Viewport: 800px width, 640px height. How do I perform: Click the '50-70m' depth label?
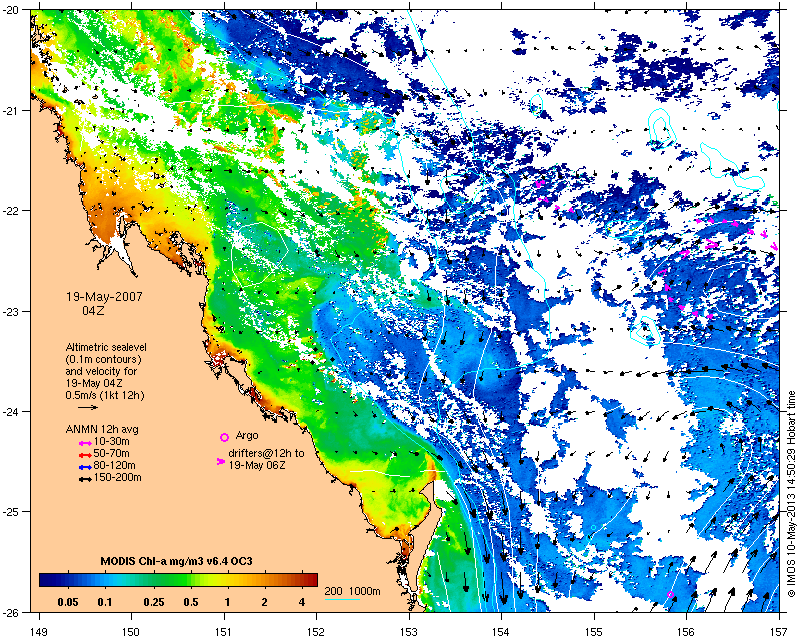111,454
